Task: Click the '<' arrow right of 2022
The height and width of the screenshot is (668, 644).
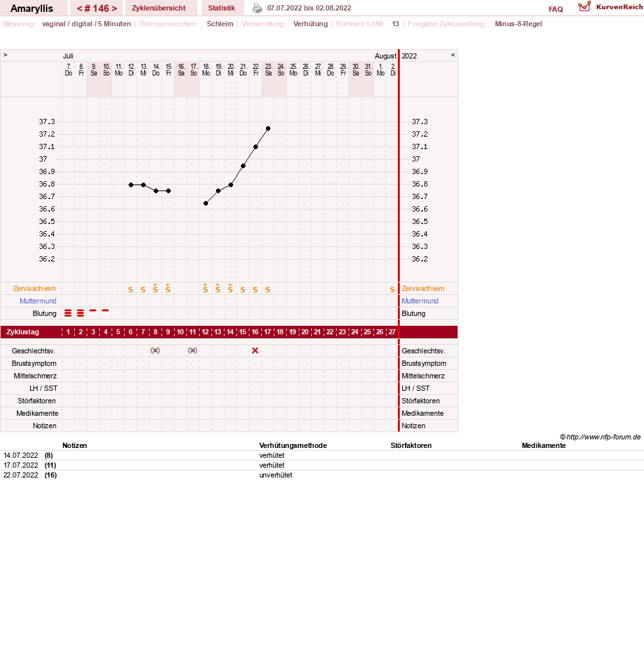Action: (x=453, y=55)
